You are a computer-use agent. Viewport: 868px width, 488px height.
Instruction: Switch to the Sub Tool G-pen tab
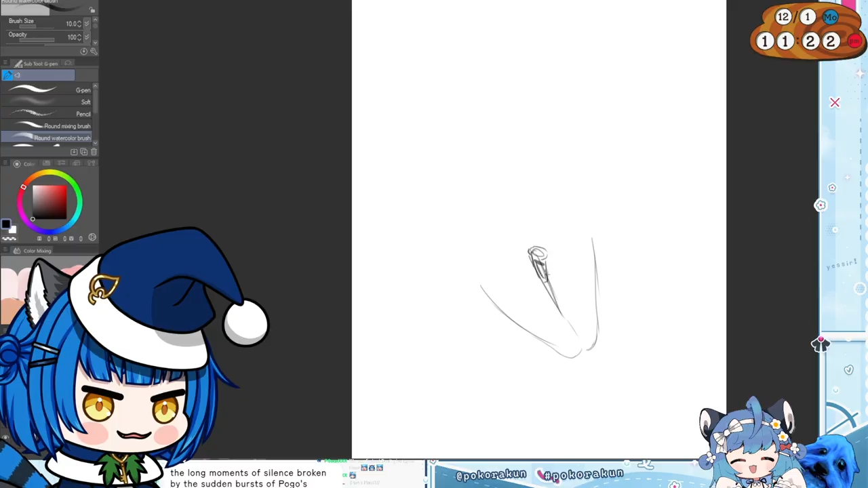coord(36,64)
